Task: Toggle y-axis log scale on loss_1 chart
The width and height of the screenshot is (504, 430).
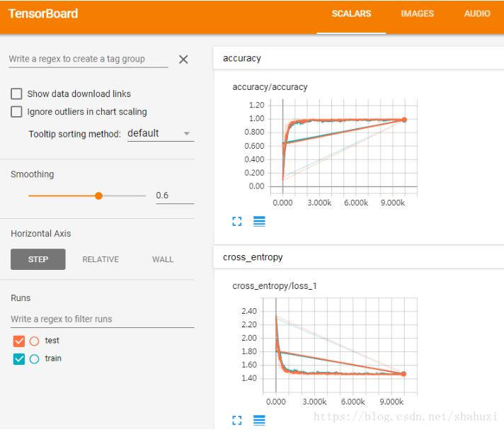Action: [x=259, y=421]
